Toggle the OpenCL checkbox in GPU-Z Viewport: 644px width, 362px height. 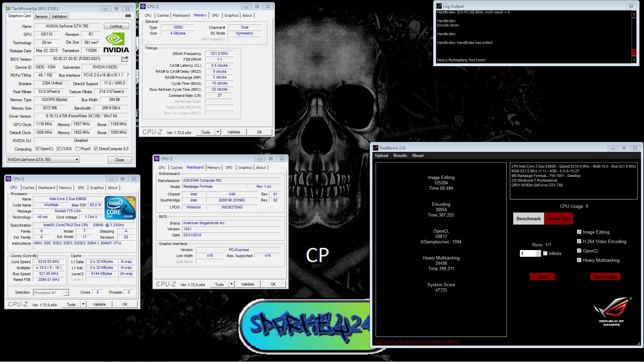point(38,149)
